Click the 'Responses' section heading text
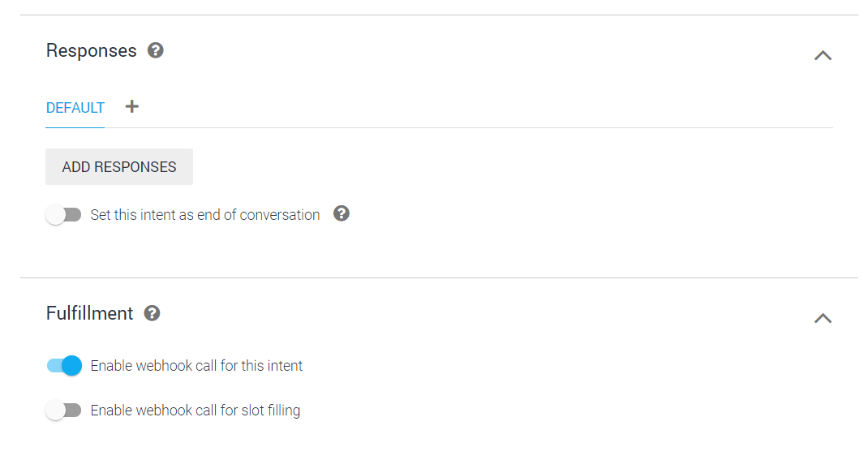Image resolution: width=868 pixels, height=460 pixels. point(91,50)
